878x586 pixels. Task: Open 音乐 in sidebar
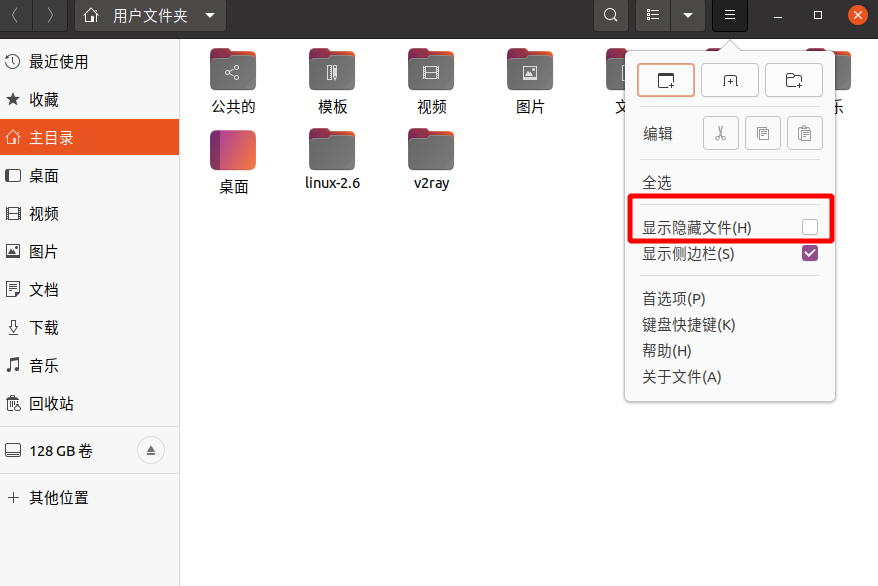tap(90, 366)
